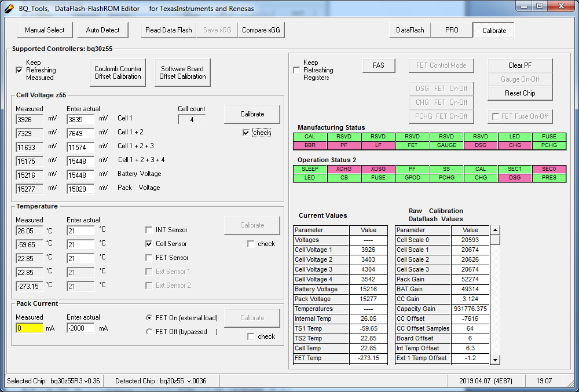Select Cell Scale 0 value 20593
The image size is (579, 392).
point(470,240)
